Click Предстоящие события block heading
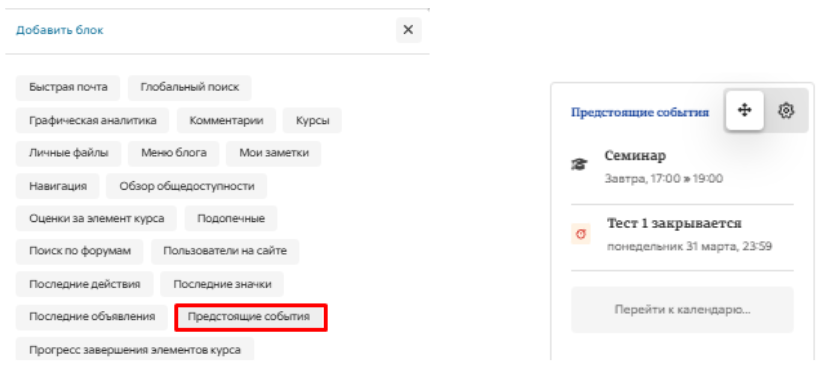826x372 pixels. coord(640,112)
